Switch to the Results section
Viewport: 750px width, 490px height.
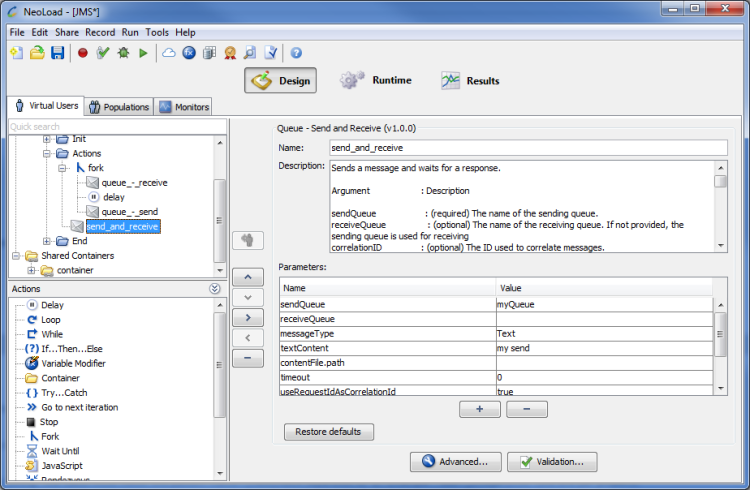tap(470, 81)
